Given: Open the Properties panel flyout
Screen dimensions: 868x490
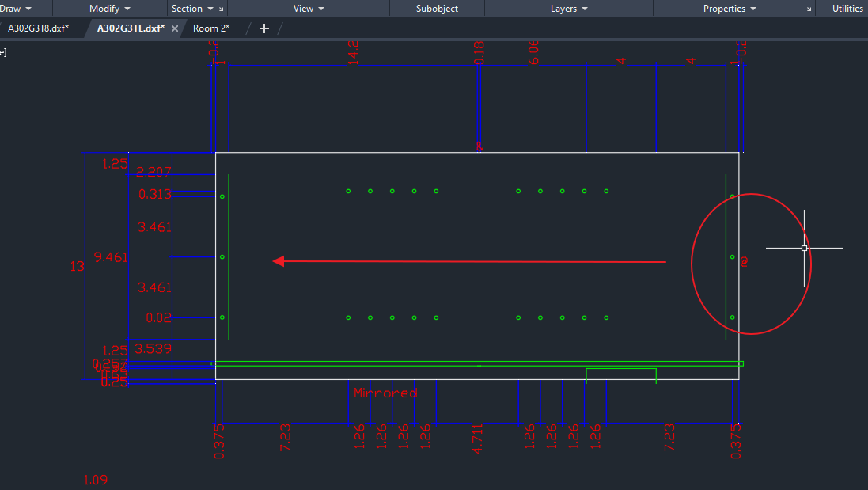Looking at the screenshot, I should click(729, 9).
